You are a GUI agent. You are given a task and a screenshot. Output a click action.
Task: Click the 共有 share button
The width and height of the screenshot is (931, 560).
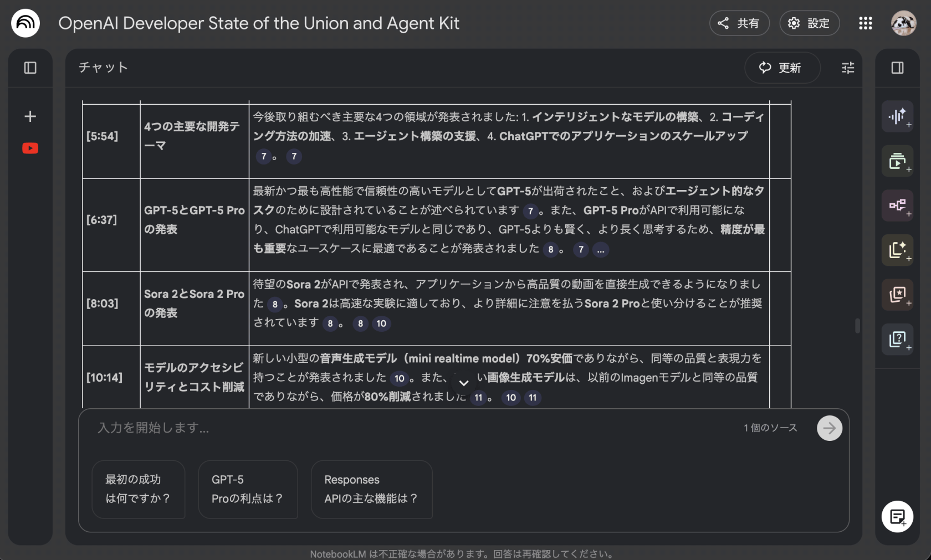click(x=739, y=23)
